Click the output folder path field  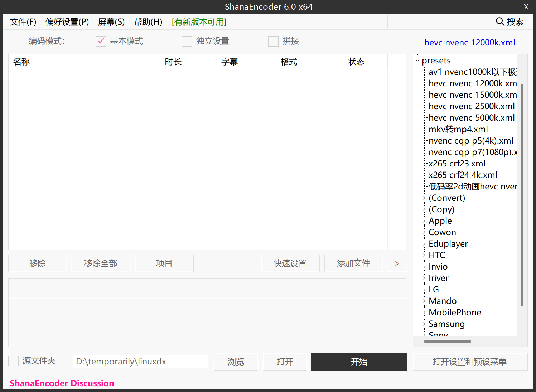point(140,362)
